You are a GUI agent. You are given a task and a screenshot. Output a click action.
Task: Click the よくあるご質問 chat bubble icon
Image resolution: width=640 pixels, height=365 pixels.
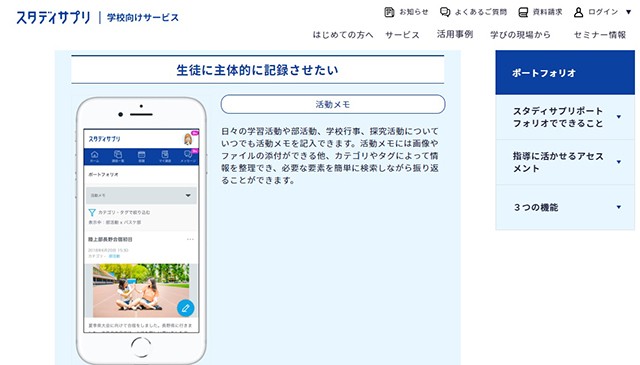(445, 12)
